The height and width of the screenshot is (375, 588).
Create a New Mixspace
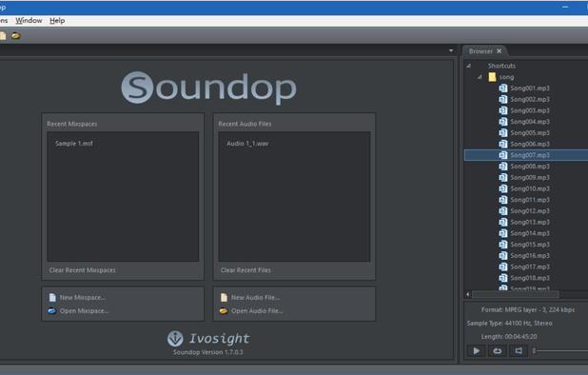point(83,297)
